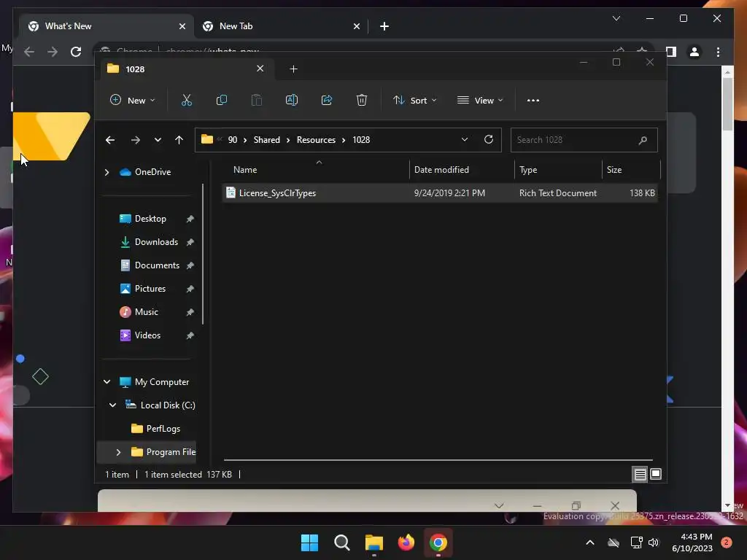Open Videos in quick access
Screen dimensions: 747x560
[x=147, y=335]
